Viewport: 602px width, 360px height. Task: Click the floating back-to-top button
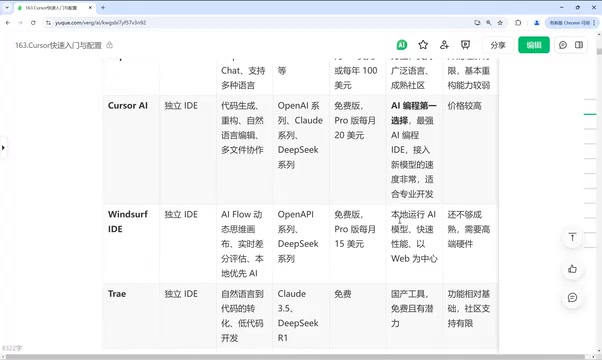[572, 237]
